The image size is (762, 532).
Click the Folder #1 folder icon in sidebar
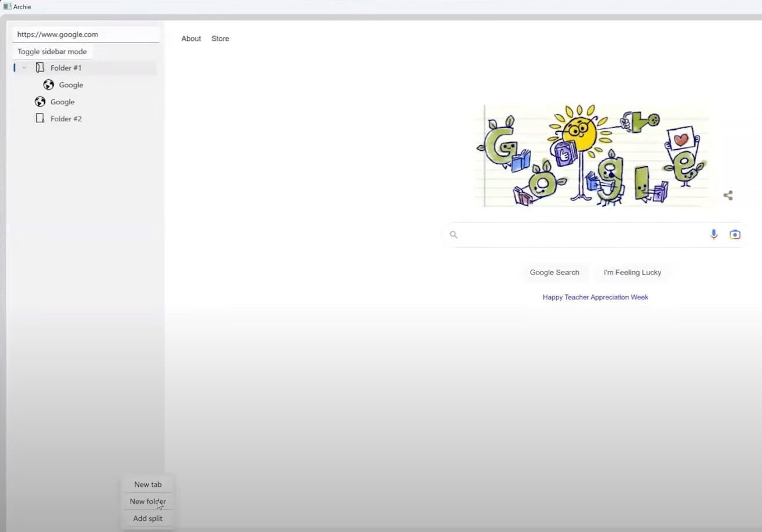40,67
